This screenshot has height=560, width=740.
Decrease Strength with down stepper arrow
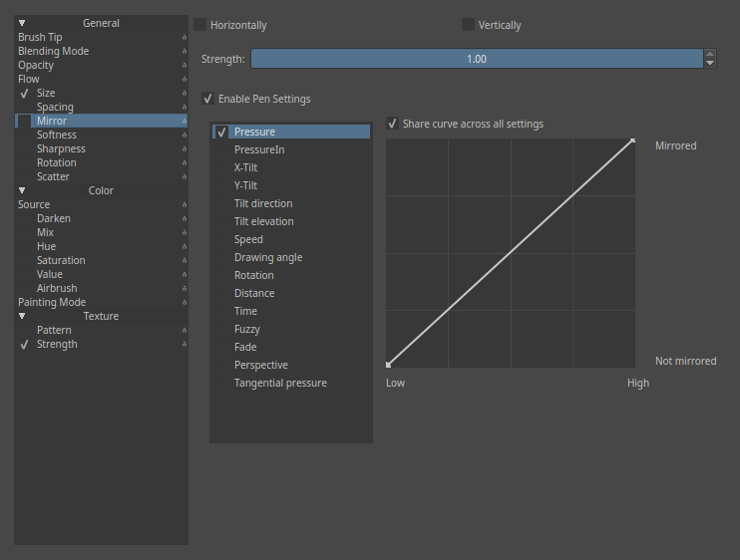click(x=710, y=63)
